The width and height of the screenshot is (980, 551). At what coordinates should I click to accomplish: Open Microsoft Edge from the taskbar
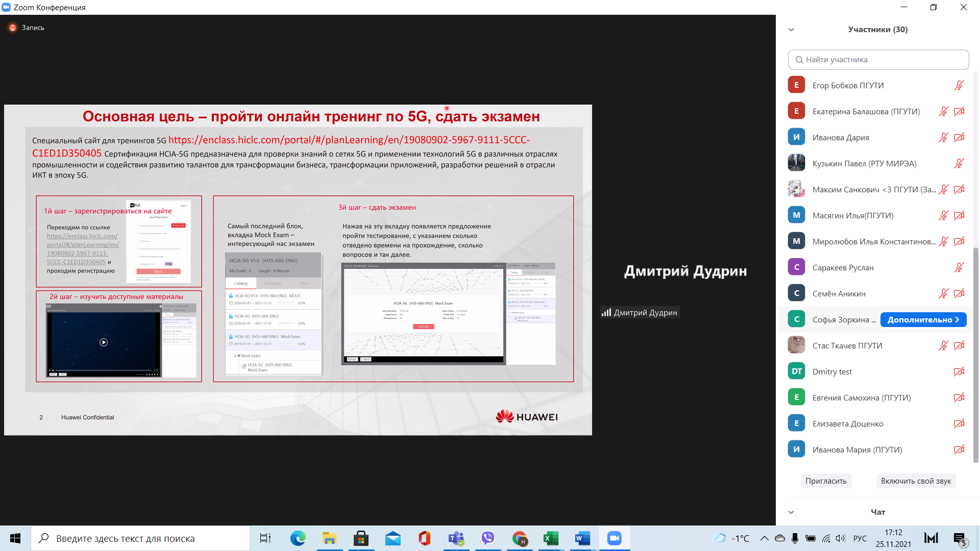pos(298,538)
